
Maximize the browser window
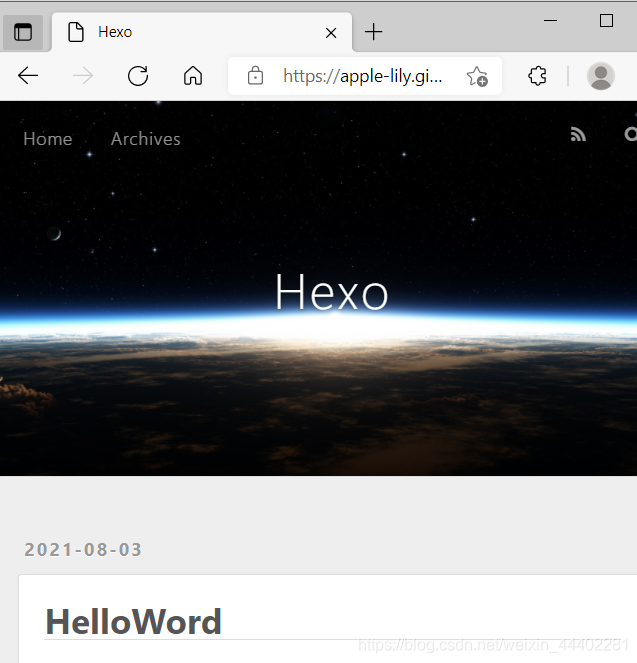(606, 20)
